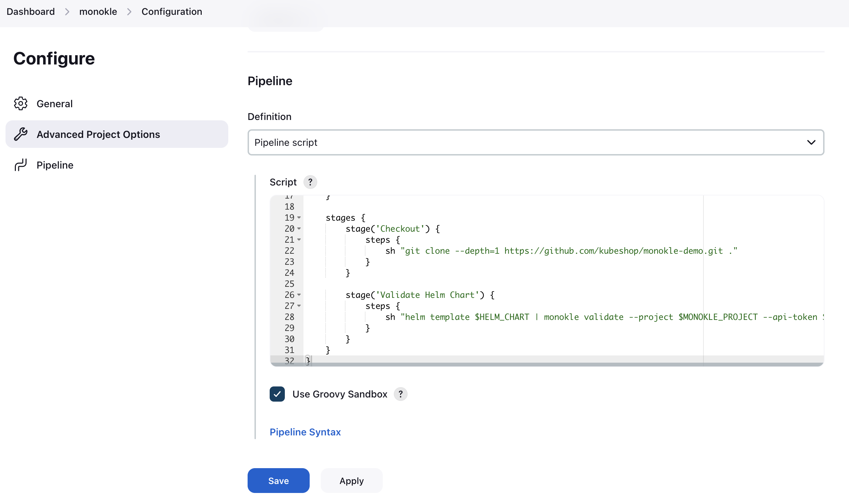Image resolution: width=849 pixels, height=504 pixels.
Task: Click the Pipeline Syntax link
Action: coord(306,431)
